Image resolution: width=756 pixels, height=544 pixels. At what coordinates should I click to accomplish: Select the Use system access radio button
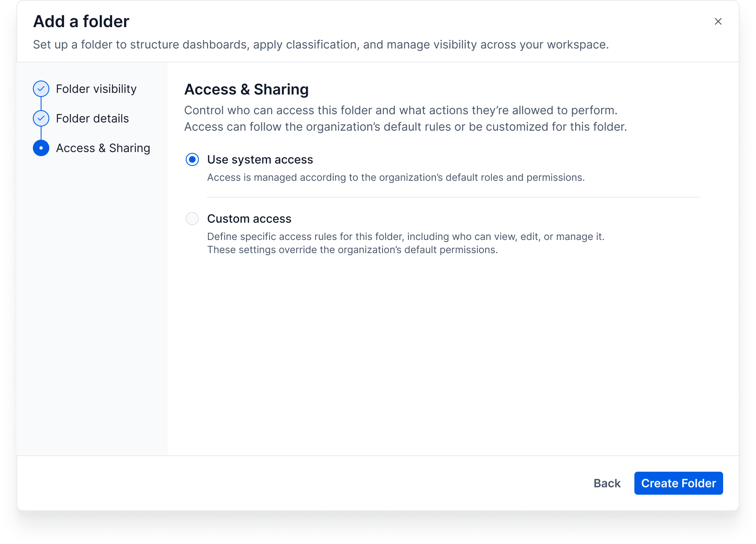point(192,159)
